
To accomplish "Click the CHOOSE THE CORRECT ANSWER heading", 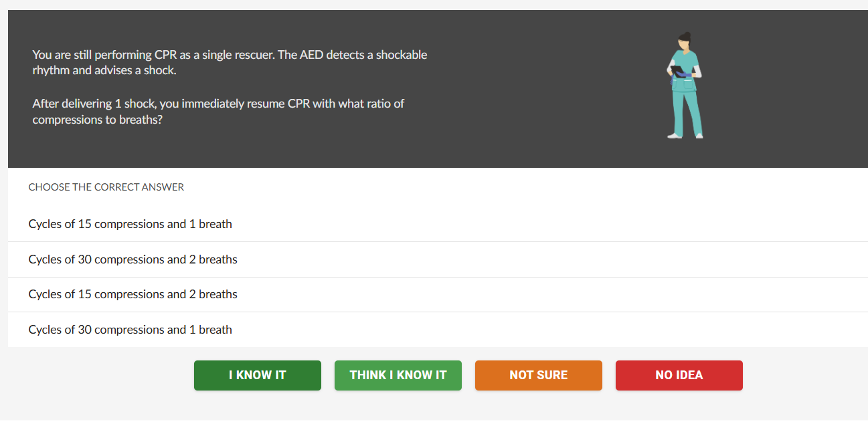I will (106, 187).
